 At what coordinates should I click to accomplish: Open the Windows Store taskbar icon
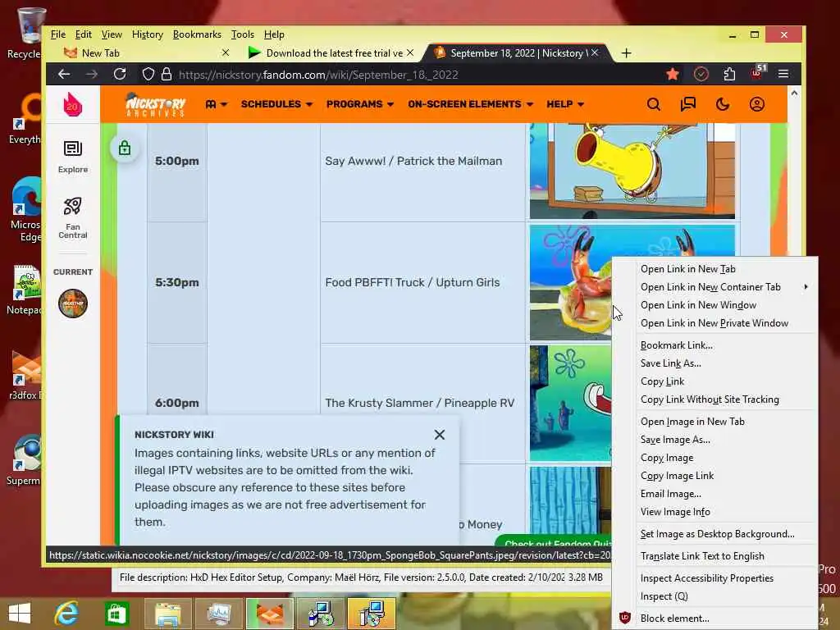pos(116,614)
